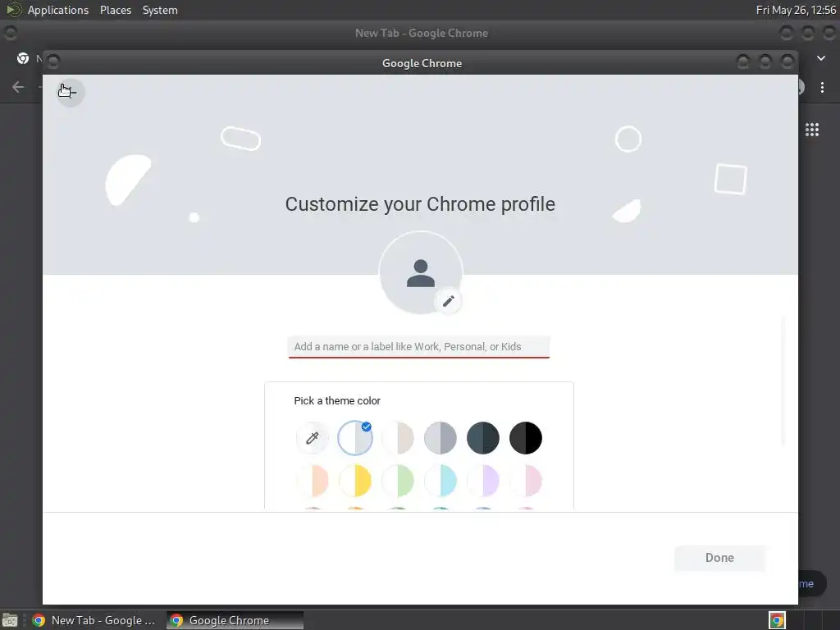This screenshot has height=630, width=840.
Task: Click the profile avatar circle
Action: [421, 272]
